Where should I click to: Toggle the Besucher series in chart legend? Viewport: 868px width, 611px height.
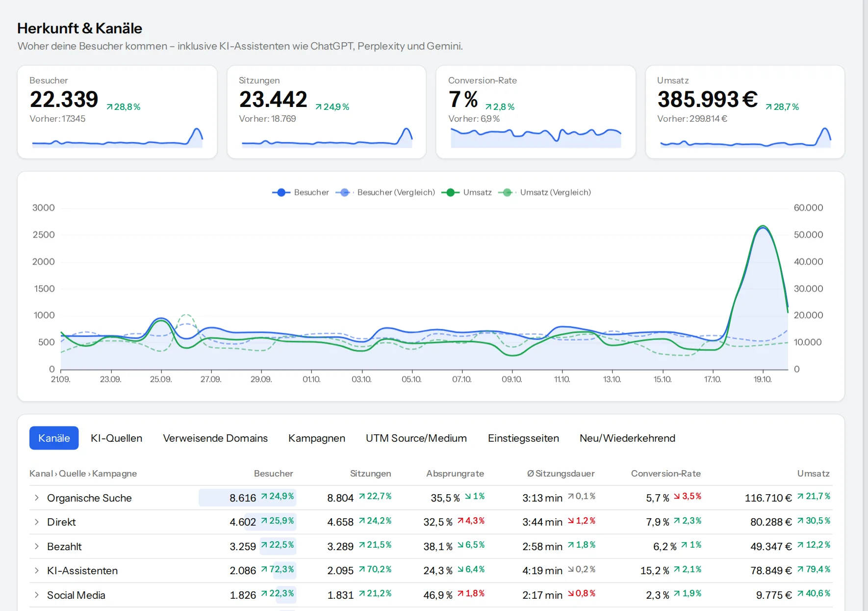pos(301,192)
